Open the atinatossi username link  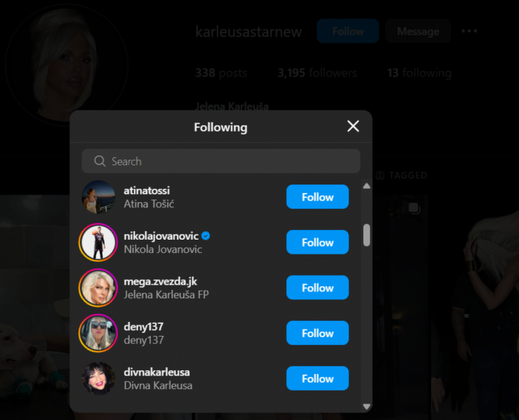(x=146, y=191)
